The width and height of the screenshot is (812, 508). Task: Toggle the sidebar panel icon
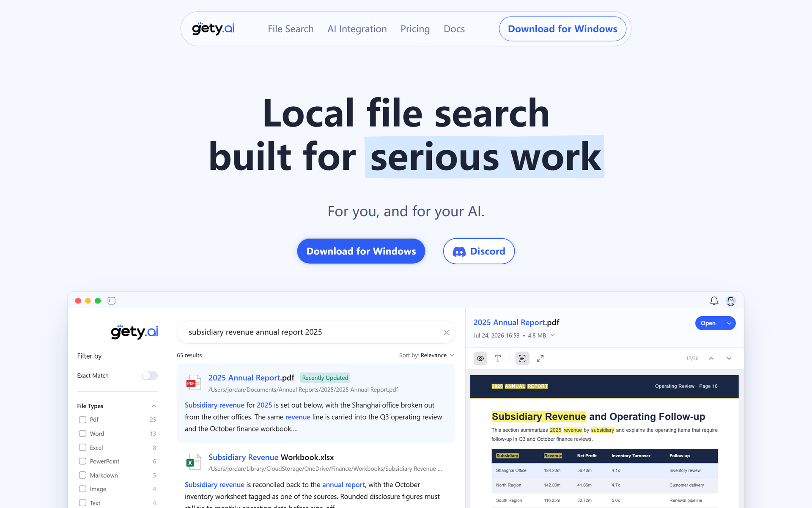[x=112, y=301]
